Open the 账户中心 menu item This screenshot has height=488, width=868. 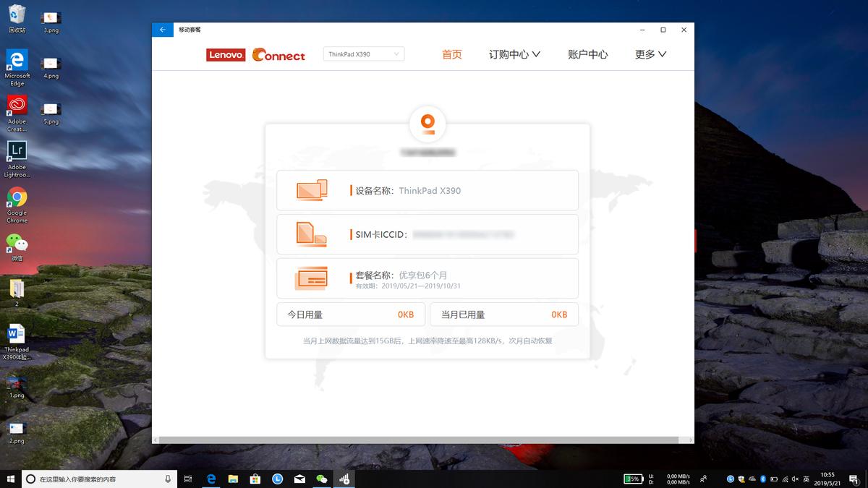(x=589, y=53)
